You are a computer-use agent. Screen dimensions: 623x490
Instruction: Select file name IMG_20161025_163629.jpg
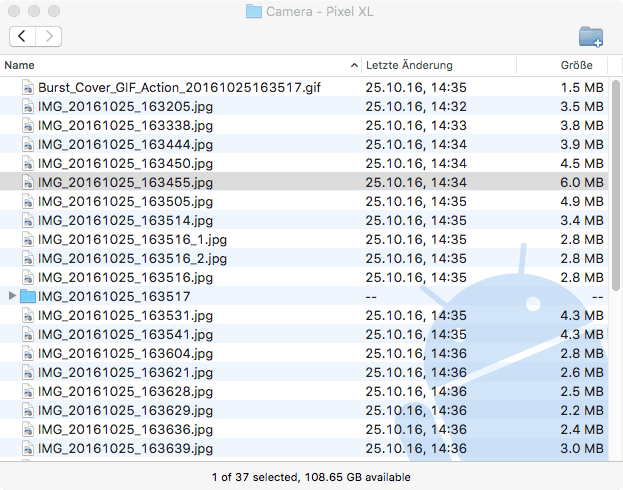point(126,411)
